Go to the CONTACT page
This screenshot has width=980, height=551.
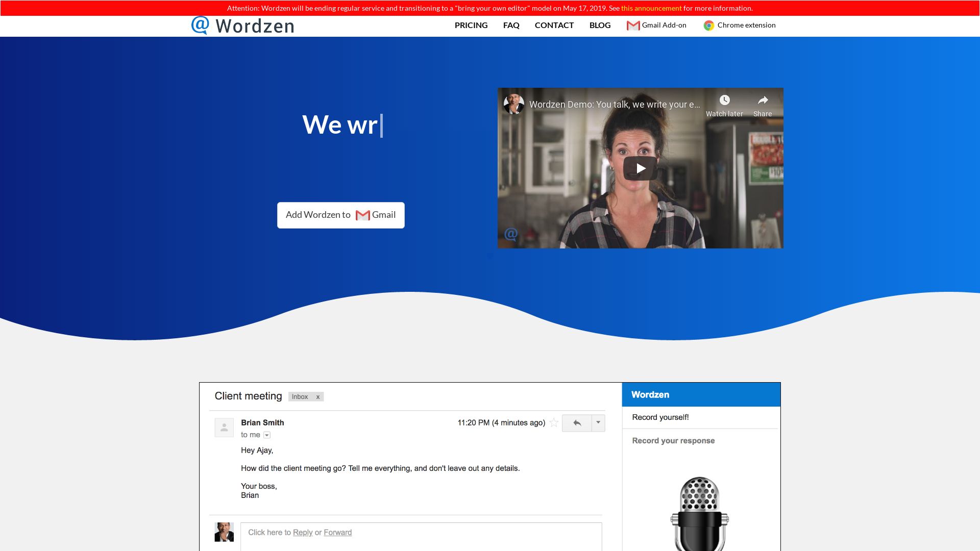coord(554,26)
